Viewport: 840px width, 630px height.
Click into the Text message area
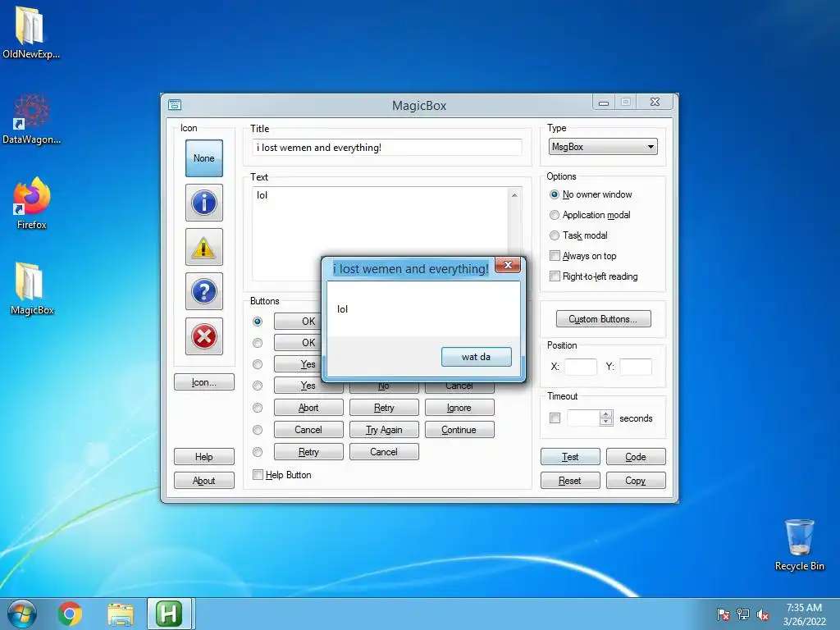coord(379,233)
